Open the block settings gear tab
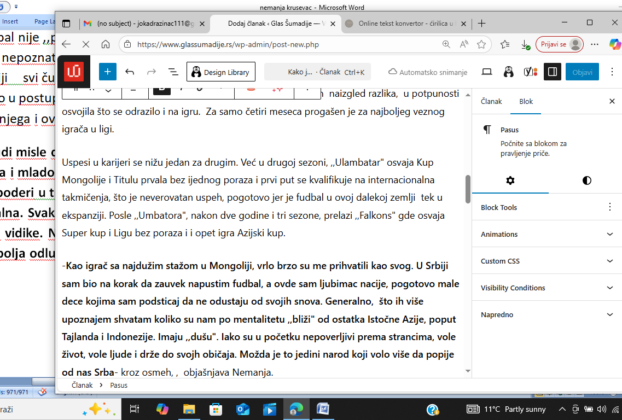Screen dimensions: 622x420 tap(510, 180)
